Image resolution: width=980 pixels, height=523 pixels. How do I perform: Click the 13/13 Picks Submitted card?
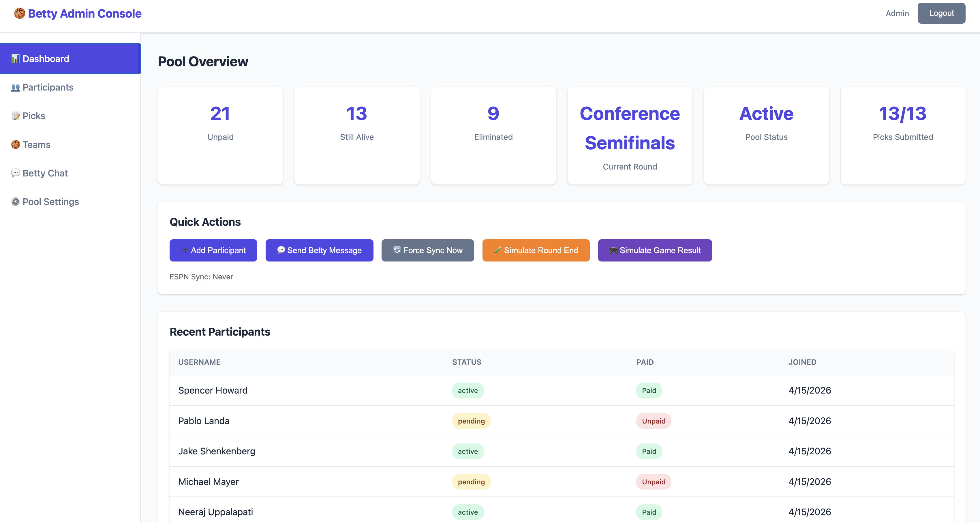(x=903, y=136)
